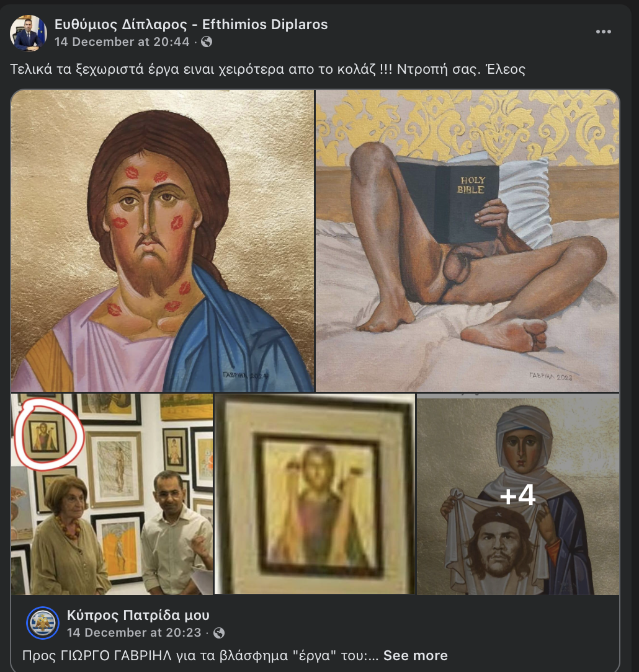Click the +4 overlay to view more photos
Viewport: 639px width, 672px height.
pyautogui.click(x=517, y=495)
